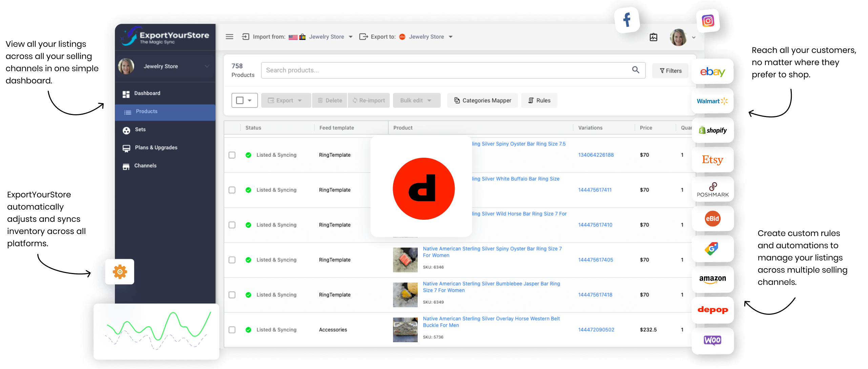Open variation link 144472090502
The image size is (868, 369).
tap(596, 330)
